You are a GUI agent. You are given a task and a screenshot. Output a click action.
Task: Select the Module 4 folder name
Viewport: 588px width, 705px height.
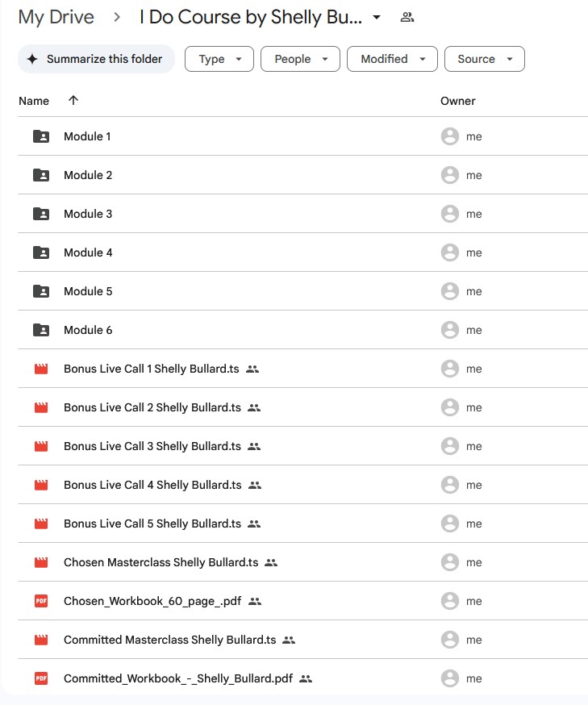pyautogui.click(x=88, y=252)
